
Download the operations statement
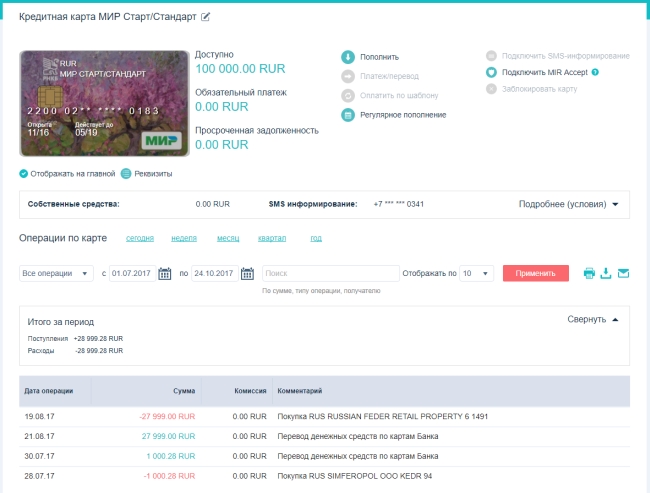(x=606, y=273)
